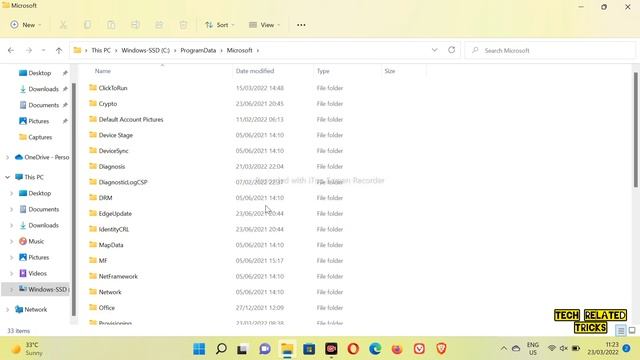
Task: Switch to Details view icon in status bar
Action: pos(621,331)
